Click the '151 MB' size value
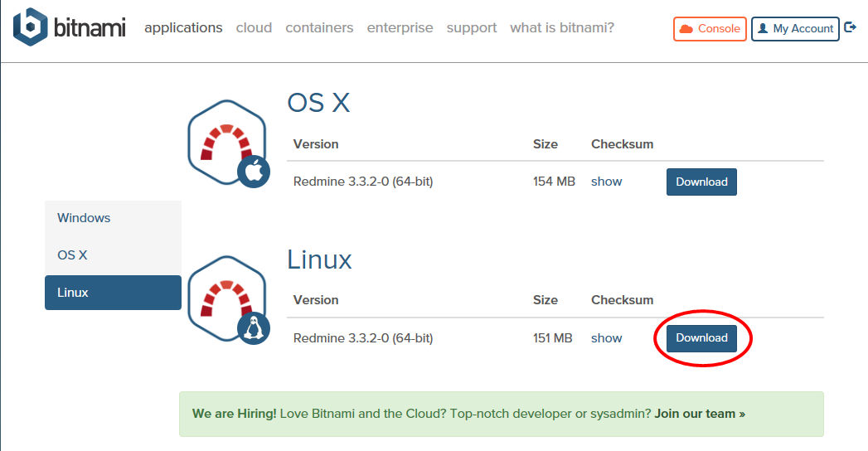 tap(552, 338)
